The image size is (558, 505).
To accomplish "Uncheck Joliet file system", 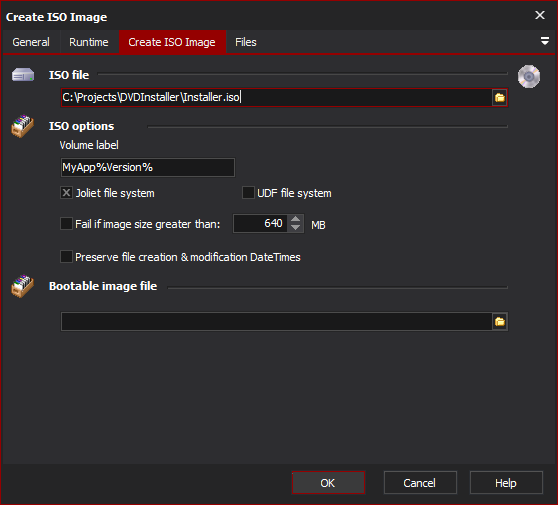I will [67, 193].
